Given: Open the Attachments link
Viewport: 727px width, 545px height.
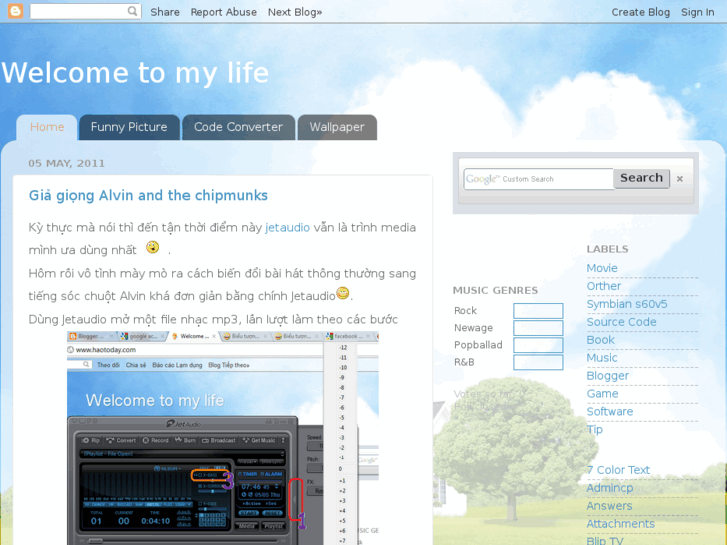Looking at the screenshot, I should (621, 524).
